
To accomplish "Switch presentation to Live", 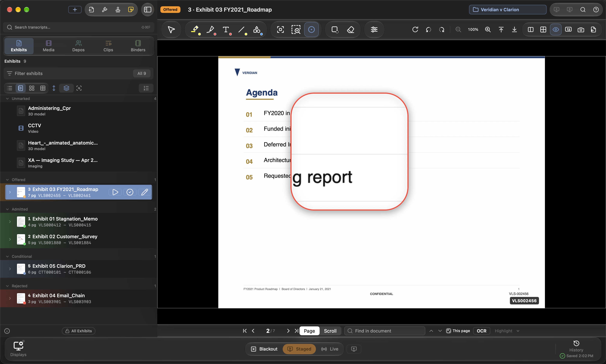I will (330, 349).
